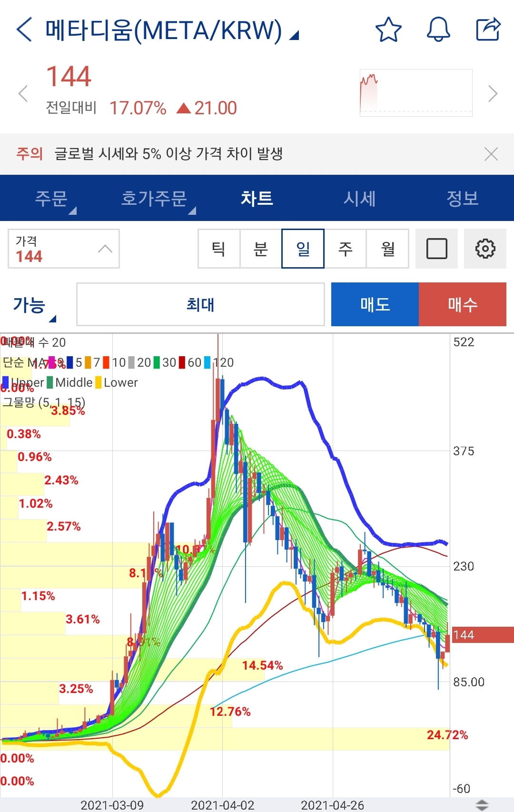This screenshot has height=812, width=514.
Task: Open chart settings gear icon
Action: pyautogui.click(x=485, y=249)
